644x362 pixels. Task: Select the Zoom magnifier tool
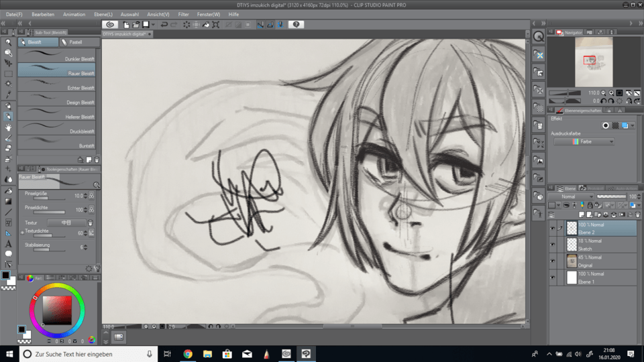9,42
